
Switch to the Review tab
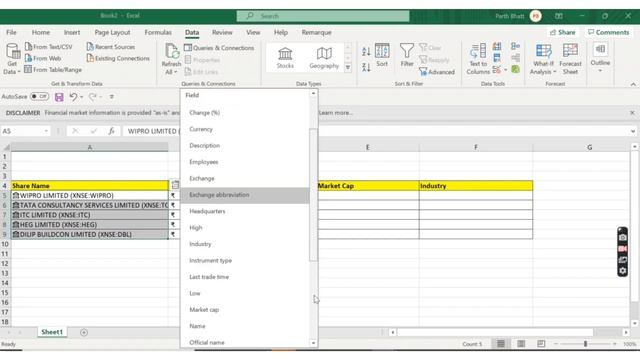[x=222, y=32]
